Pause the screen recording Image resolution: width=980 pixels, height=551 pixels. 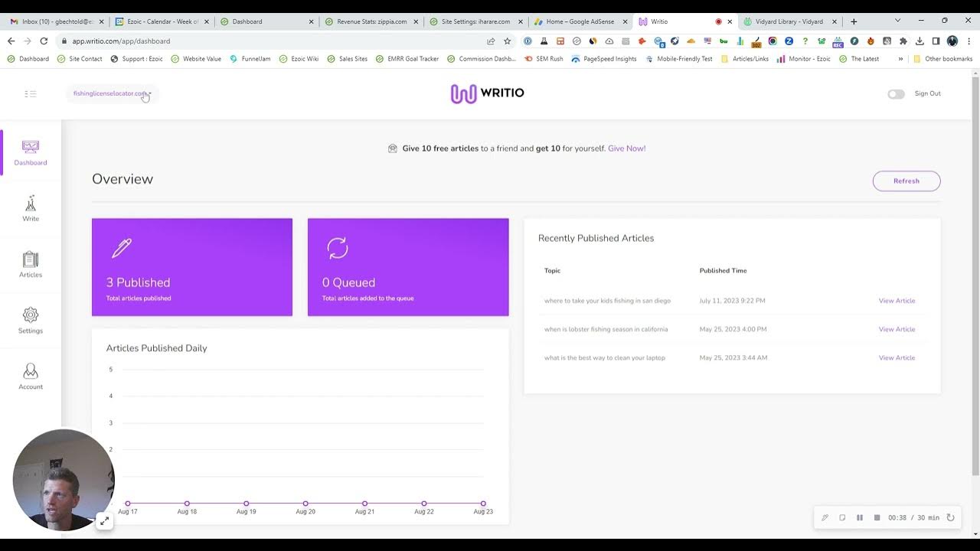tap(860, 517)
